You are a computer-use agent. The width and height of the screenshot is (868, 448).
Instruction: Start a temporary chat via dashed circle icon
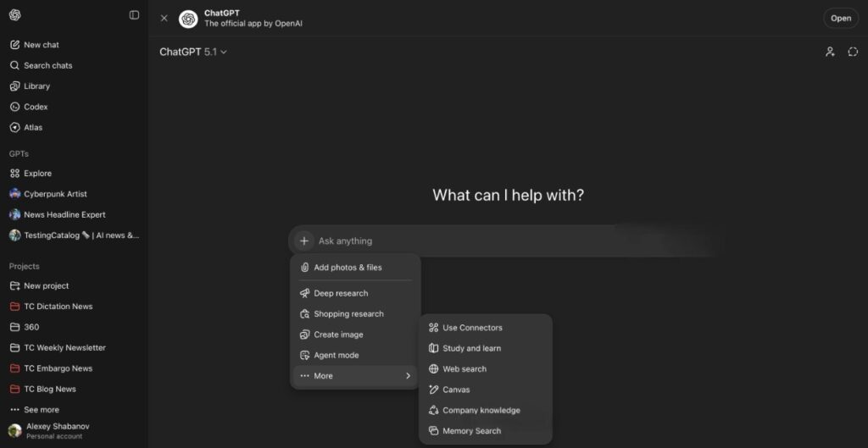[x=853, y=52]
